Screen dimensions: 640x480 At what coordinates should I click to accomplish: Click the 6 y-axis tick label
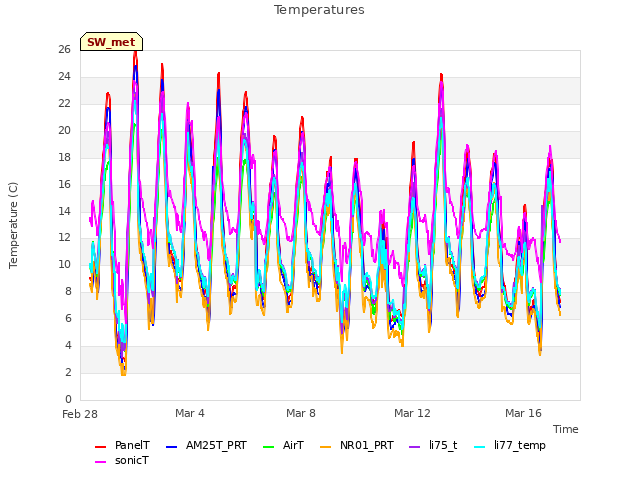coord(68,319)
